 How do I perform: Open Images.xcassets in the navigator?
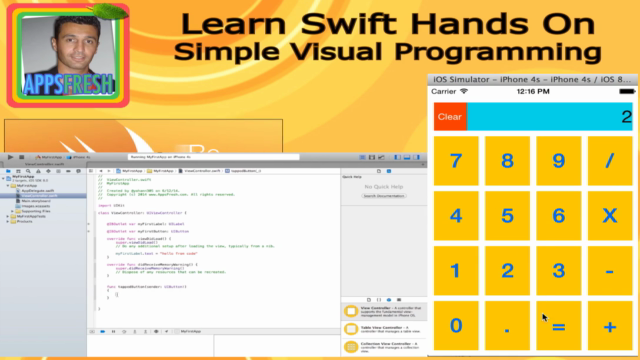(x=33, y=206)
